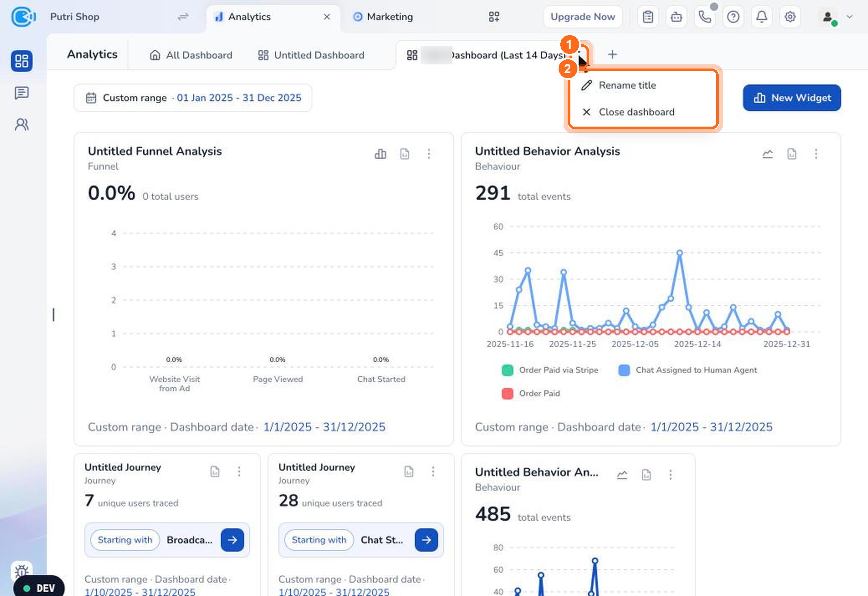Screen dimensions: 868x596
Task: Close the Analytics app tab
Action: [327, 17]
